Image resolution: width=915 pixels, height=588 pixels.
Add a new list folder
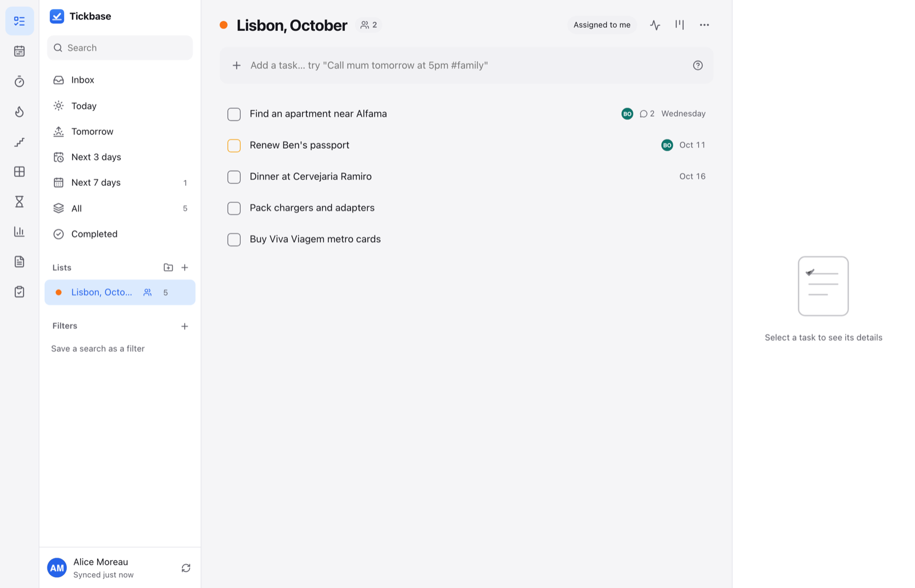click(x=168, y=267)
